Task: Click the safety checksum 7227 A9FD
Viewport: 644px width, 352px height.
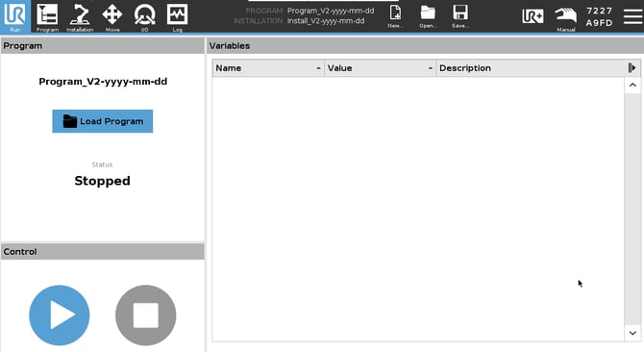Action: 599,17
